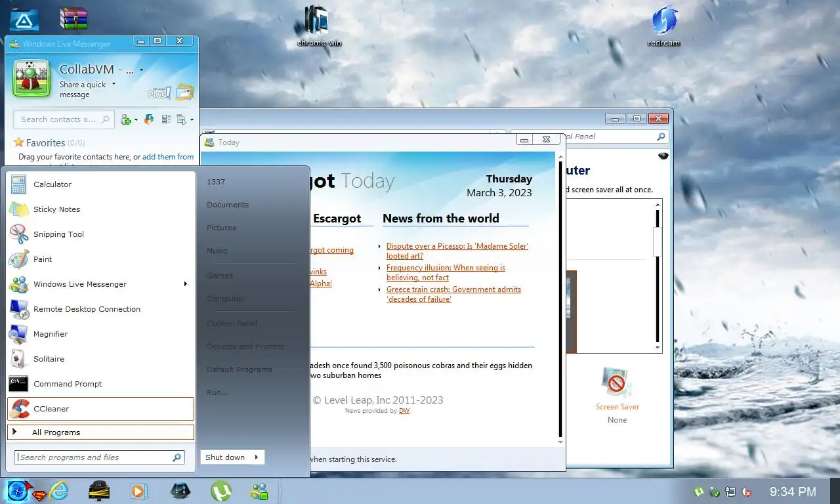Expand Windows Live Messenger submenu arrow

186,284
